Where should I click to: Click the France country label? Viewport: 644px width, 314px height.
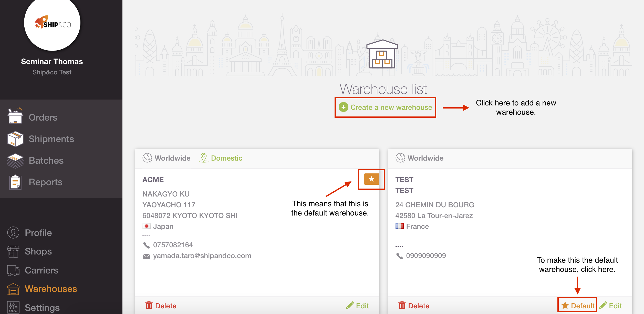click(418, 227)
